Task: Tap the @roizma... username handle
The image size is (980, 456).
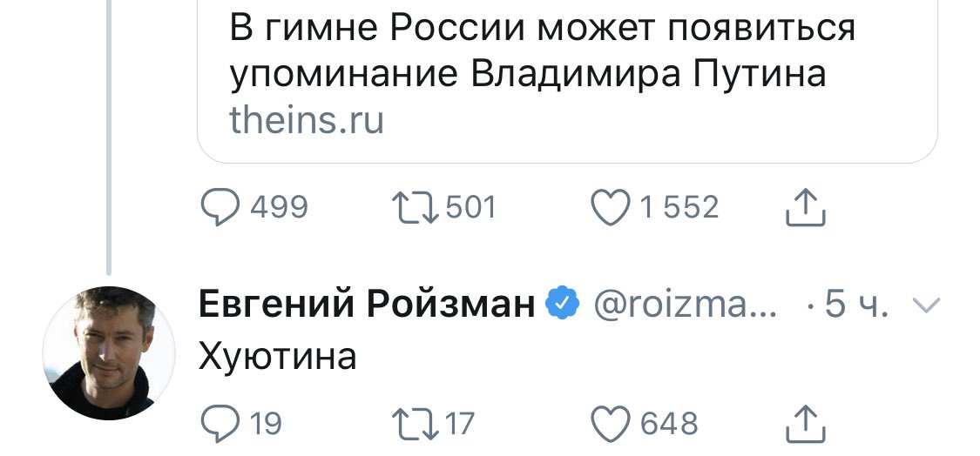Action: point(684,305)
